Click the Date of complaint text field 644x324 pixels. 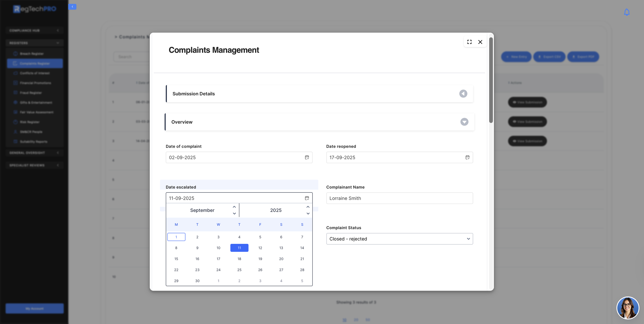point(234,157)
